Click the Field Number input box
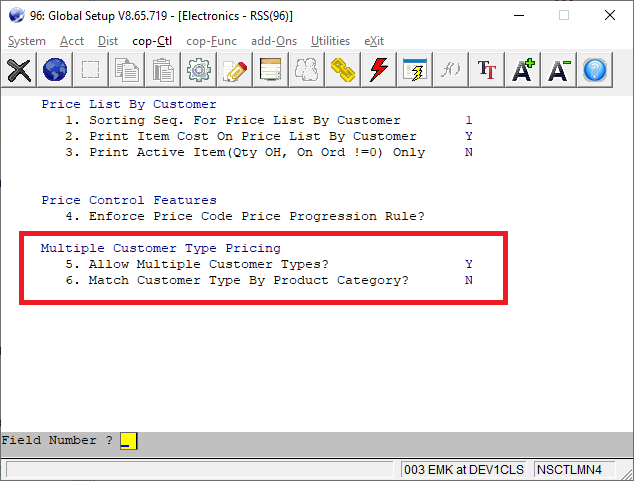 coord(129,441)
